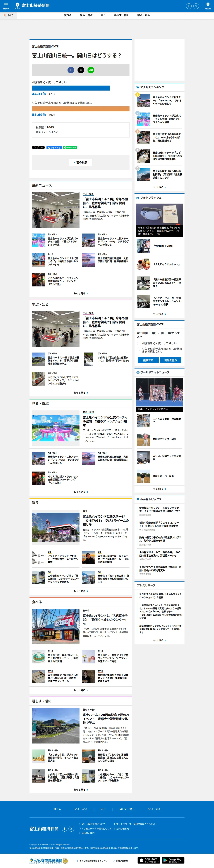Click the Facebook シェアする button
The height and width of the screenshot is (868, 214).
[54, 148]
